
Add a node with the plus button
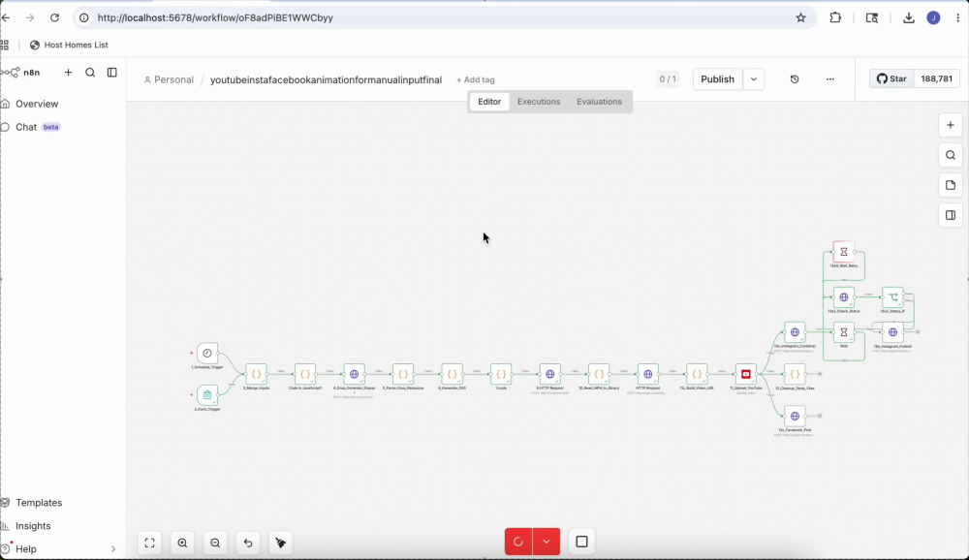pos(951,125)
